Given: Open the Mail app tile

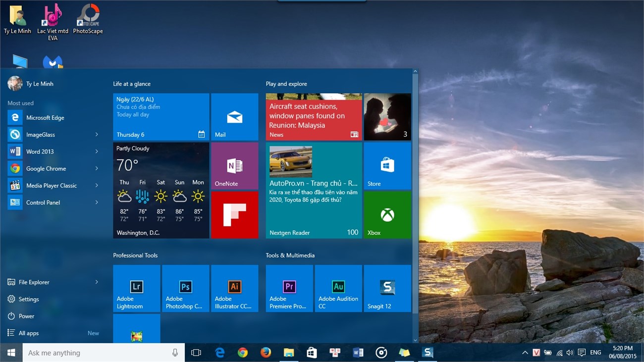Looking at the screenshot, I should click(234, 116).
